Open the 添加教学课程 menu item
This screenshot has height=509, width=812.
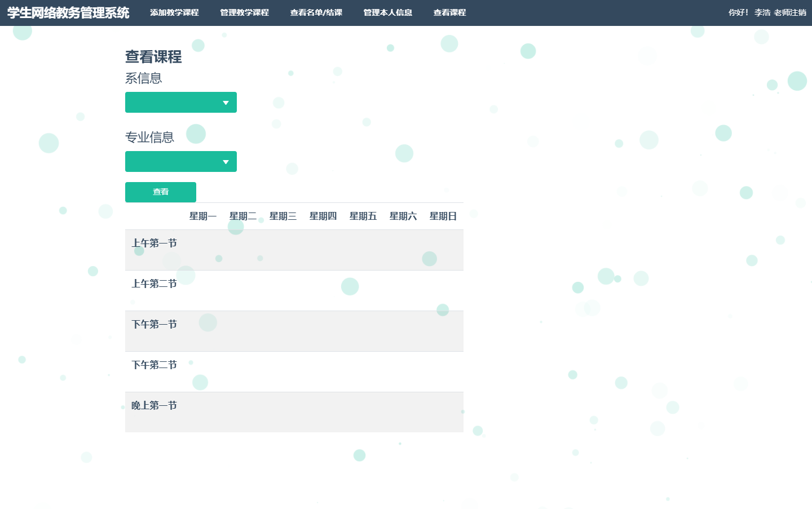[x=174, y=12]
